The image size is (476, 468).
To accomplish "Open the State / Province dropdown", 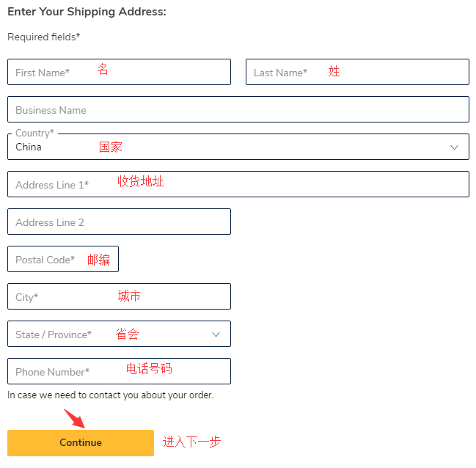I will 119,334.
